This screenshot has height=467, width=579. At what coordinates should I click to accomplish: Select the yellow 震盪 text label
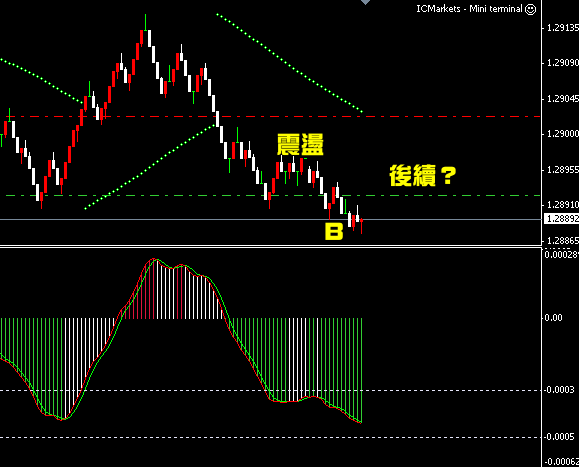click(x=300, y=144)
